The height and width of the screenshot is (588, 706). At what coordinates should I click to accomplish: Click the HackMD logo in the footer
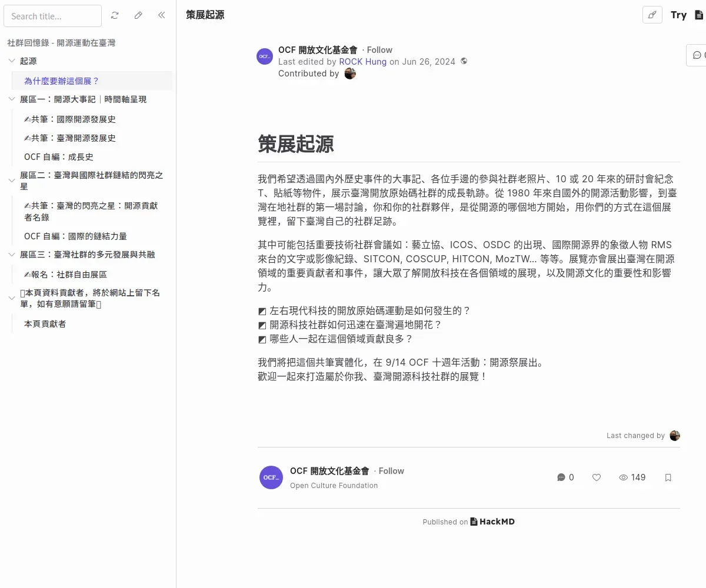point(492,522)
